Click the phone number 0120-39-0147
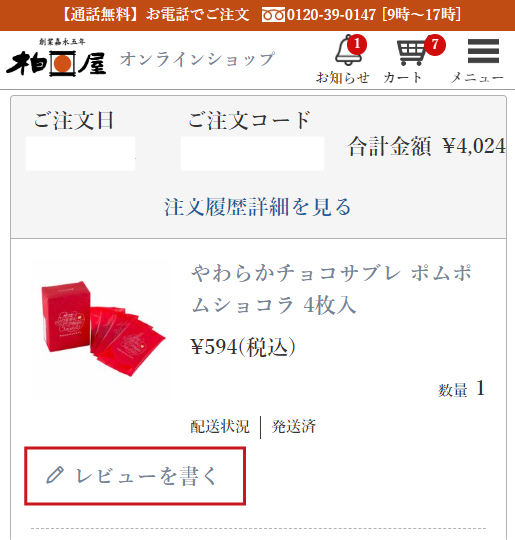The height and width of the screenshot is (540, 515). tap(331, 15)
